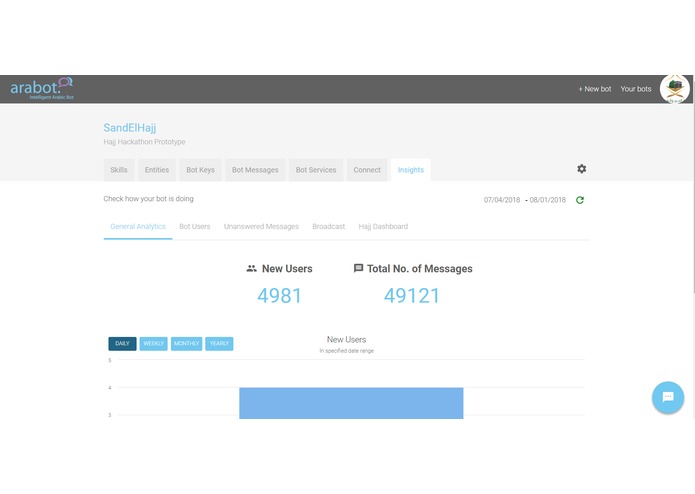
Task: Click the green refresh icon
Action: coord(580,200)
